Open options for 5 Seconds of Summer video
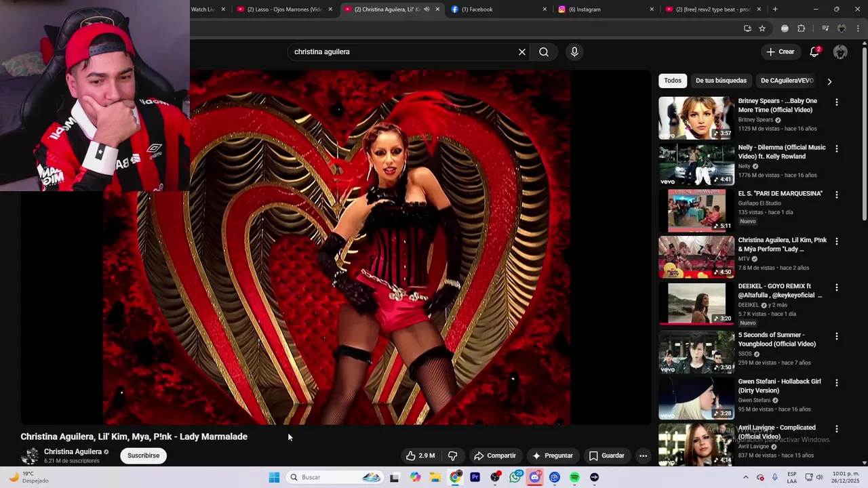The width and height of the screenshot is (868, 488). pos(836,336)
